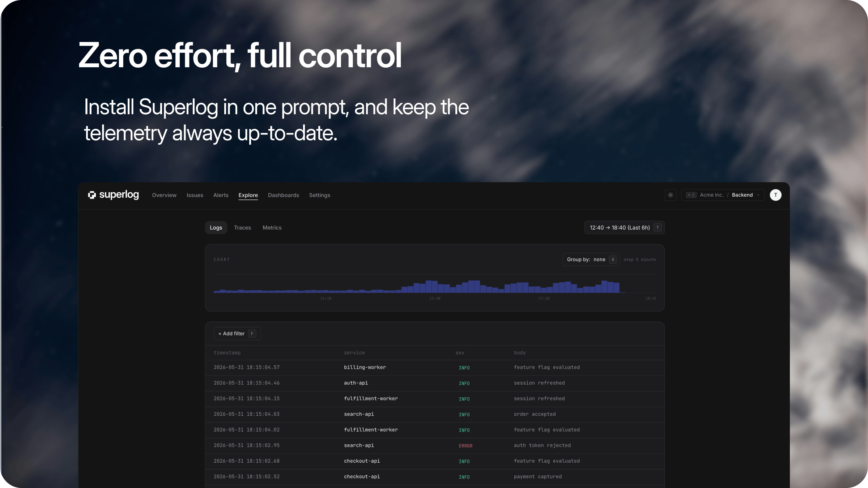Click fulfillment-worker in the 18:15:04.02 row
This screenshot has height=488, width=868.
pyautogui.click(x=371, y=430)
